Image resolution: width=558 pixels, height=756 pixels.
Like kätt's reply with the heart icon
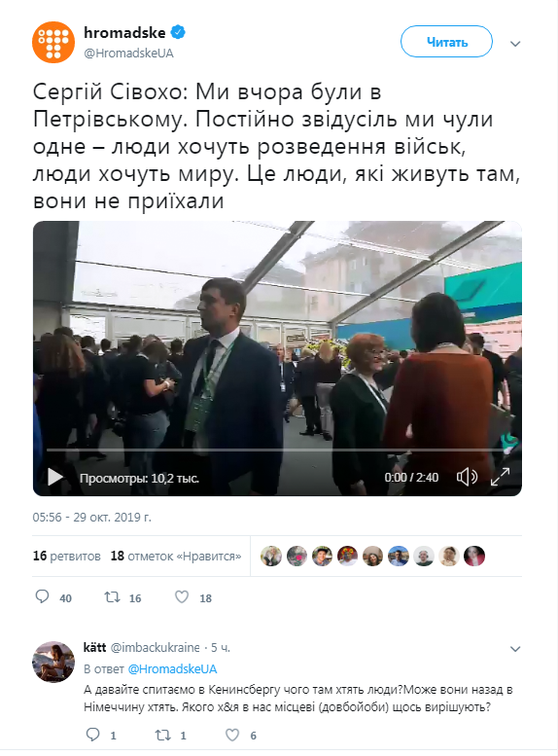point(232,735)
